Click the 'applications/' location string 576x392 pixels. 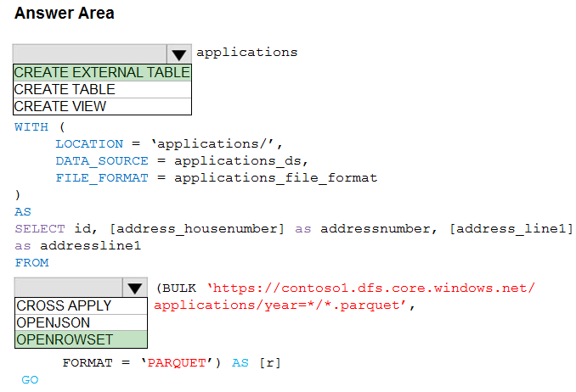pos(213,144)
